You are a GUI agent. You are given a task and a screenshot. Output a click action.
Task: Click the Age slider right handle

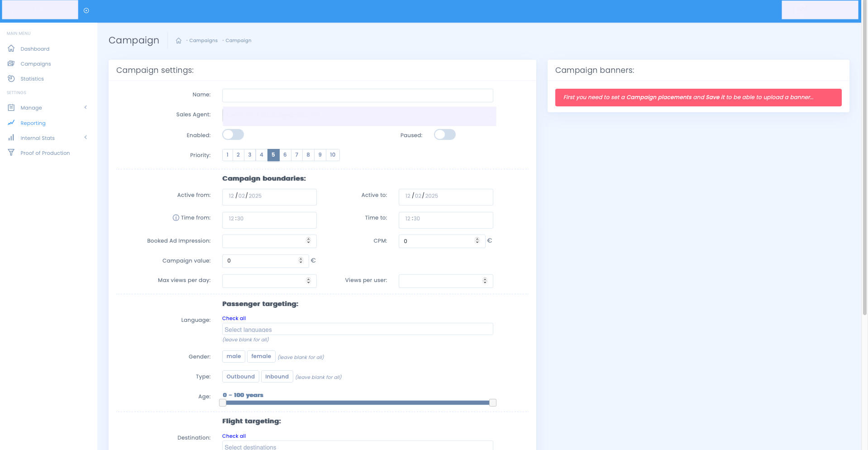click(x=493, y=402)
